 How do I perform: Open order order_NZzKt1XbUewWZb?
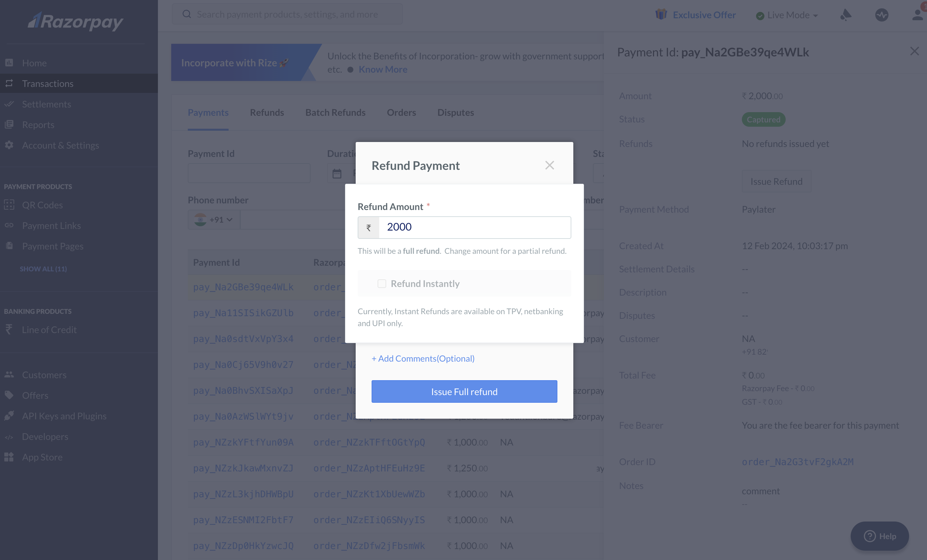[x=369, y=494]
